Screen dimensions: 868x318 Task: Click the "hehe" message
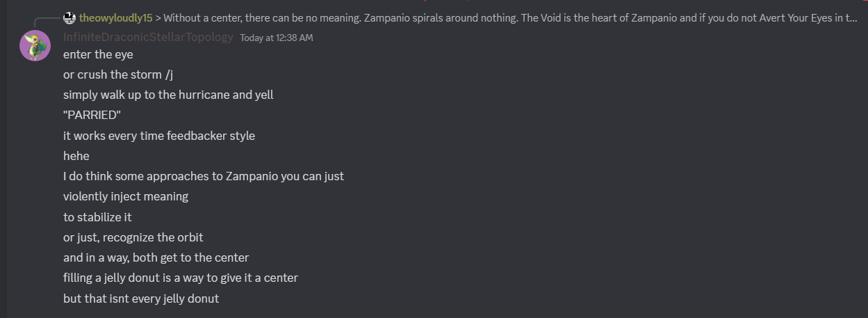[x=76, y=156]
